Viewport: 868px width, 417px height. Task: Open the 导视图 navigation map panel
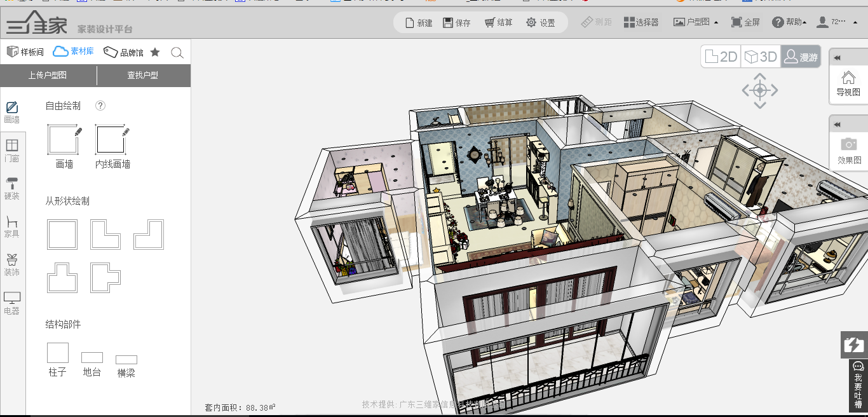(848, 84)
